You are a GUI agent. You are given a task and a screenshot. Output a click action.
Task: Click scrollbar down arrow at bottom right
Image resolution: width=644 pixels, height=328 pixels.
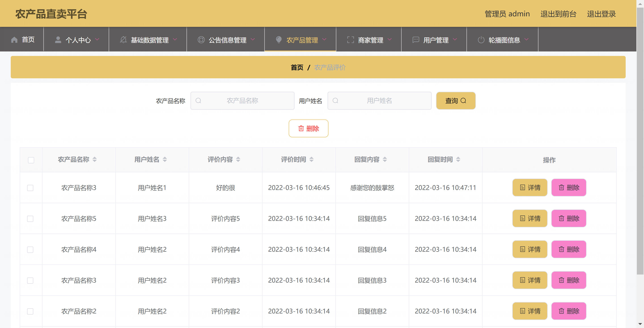point(640,324)
